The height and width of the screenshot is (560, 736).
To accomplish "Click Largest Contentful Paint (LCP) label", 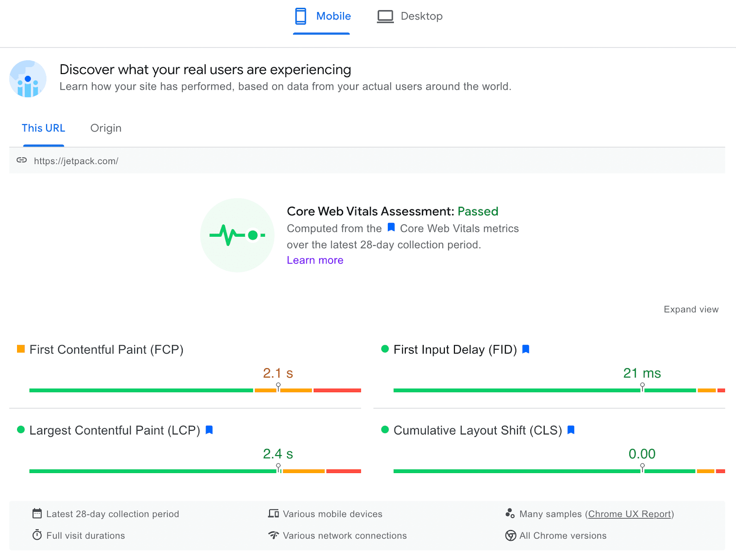I will (115, 431).
